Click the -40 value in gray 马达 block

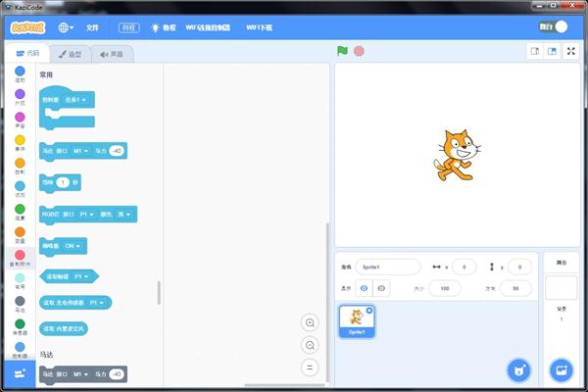[117, 374]
